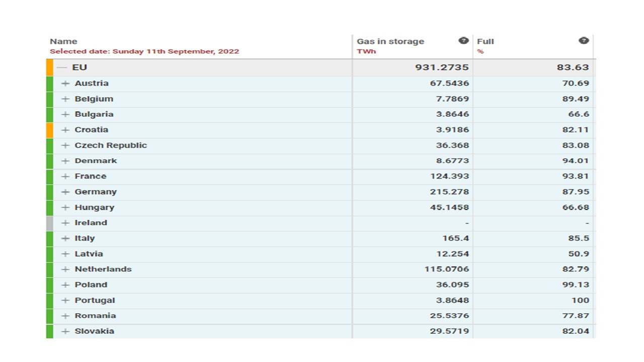The width and height of the screenshot is (644, 362).
Task: Expand the Hungary row
Action: point(65,207)
